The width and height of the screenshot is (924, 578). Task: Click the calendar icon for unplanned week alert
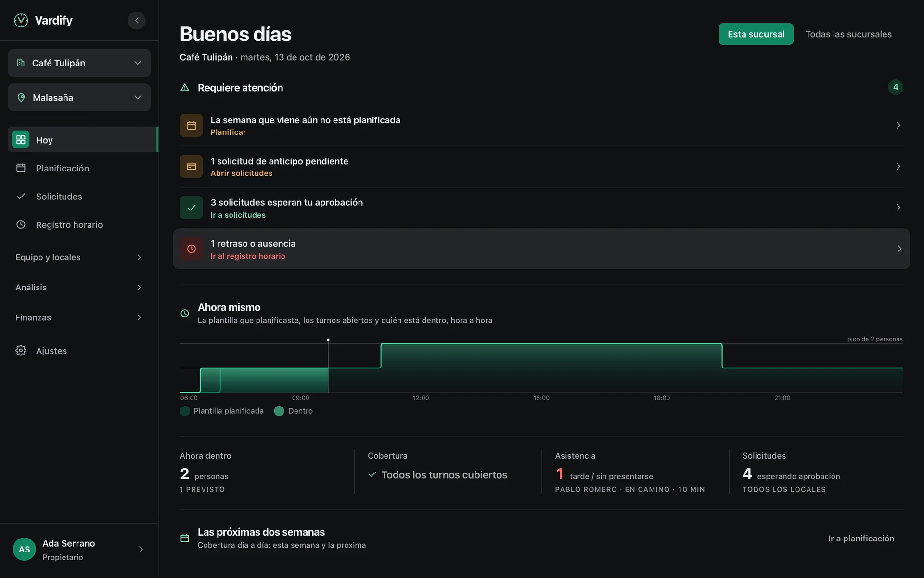click(191, 125)
